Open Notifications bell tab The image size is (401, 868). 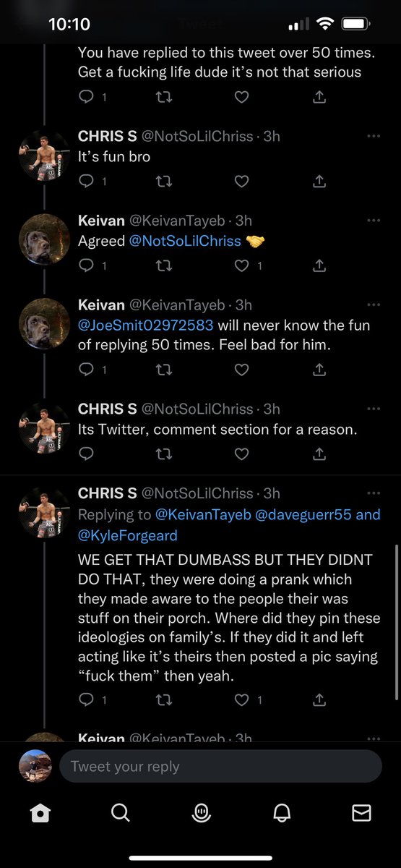coord(282,813)
